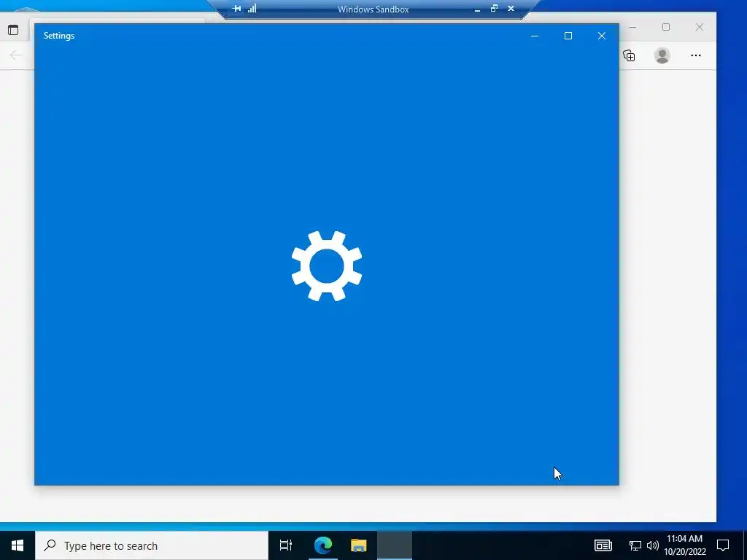Close the Windows Sandbox session
This screenshot has width=747, height=560.
click(x=511, y=9)
